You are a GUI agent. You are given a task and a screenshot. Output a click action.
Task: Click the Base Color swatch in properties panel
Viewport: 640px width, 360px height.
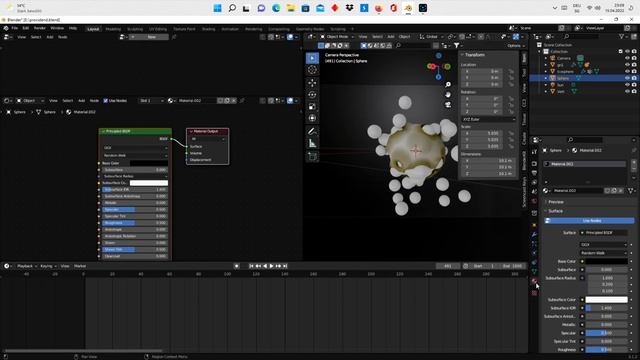pos(607,261)
